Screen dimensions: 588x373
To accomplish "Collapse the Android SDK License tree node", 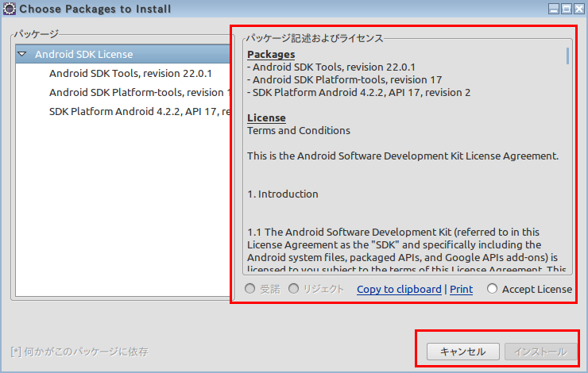I will 23,55.
